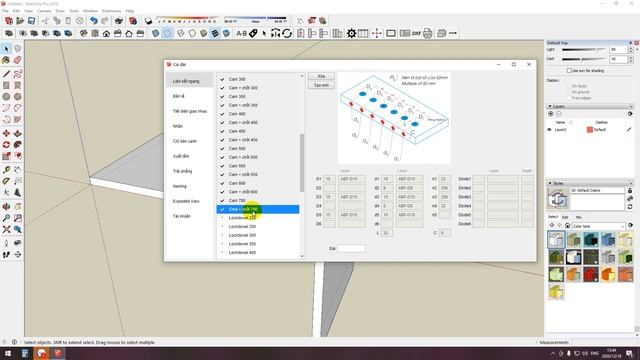
Task: Toggle checkmark for Cam 700
Action: [x=222, y=200]
